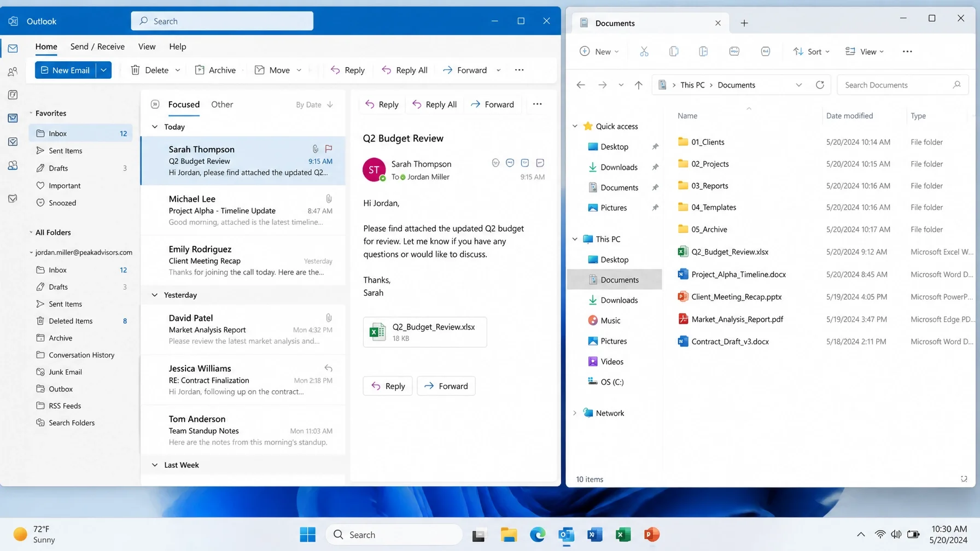Screen dimensions: 980x551
Task: Click the Outlook Calendar icon in sidebar
Action: pyautogui.click(x=13, y=95)
